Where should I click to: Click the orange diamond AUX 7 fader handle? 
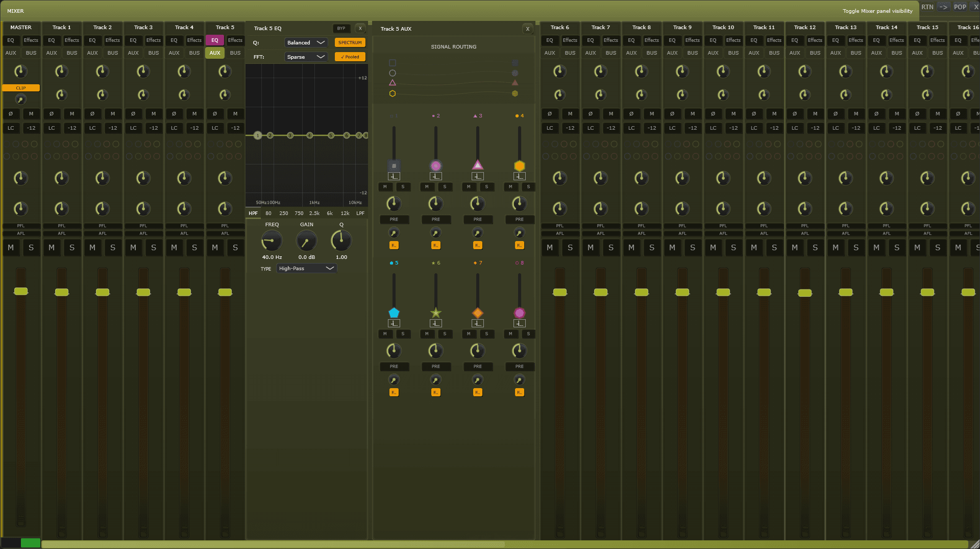[x=477, y=313]
